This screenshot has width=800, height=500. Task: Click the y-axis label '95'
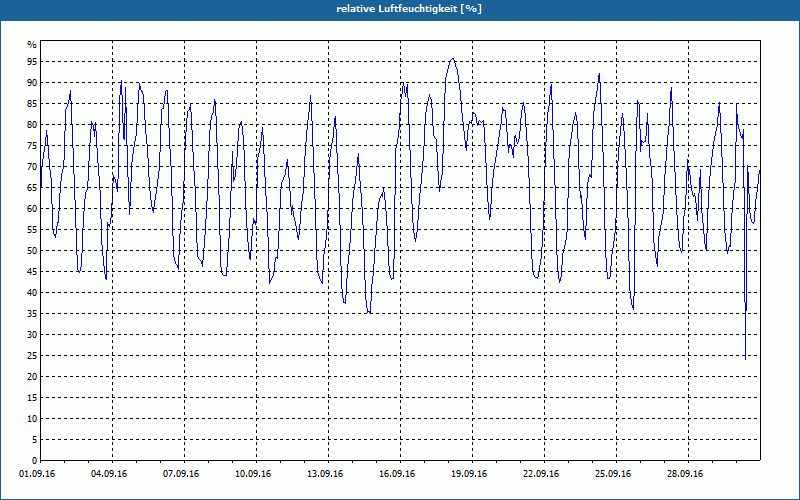(x=32, y=62)
